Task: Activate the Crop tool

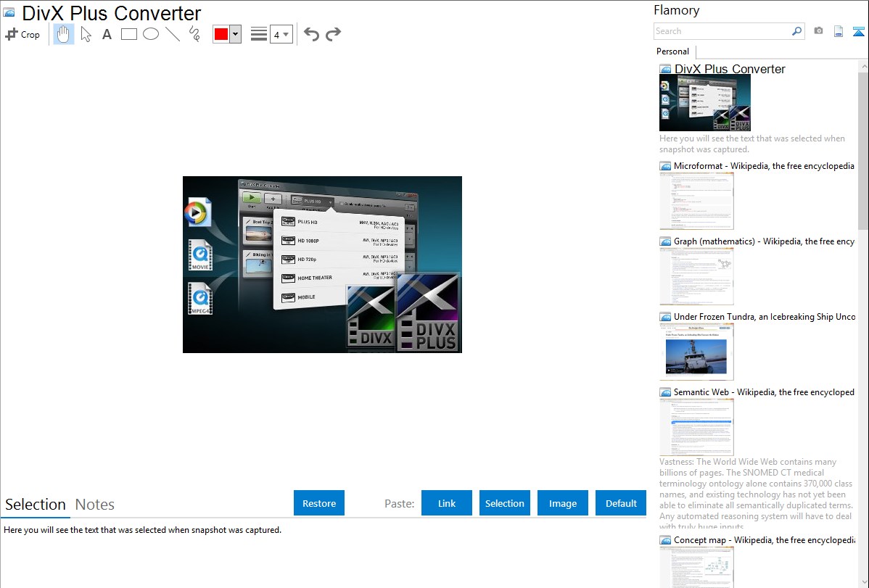Action: pos(22,34)
